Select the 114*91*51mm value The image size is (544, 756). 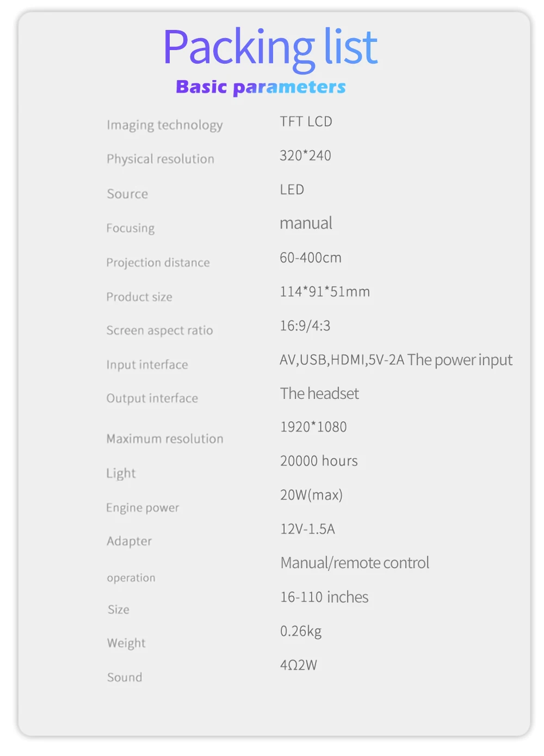tap(325, 292)
